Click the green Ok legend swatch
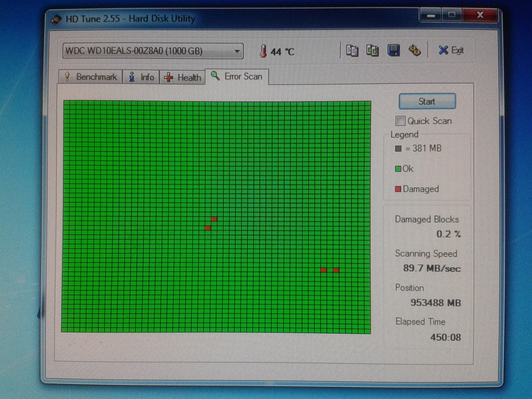The width and height of the screenshot is (532, 399). [x=398, y=169]
